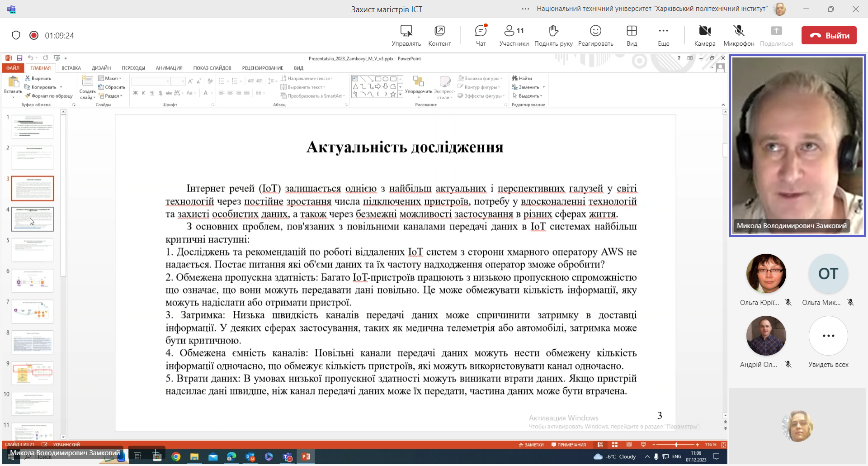Select slide 6 thumbnail in the panel
Screen dimensions: 868x466
click(33, 281)
